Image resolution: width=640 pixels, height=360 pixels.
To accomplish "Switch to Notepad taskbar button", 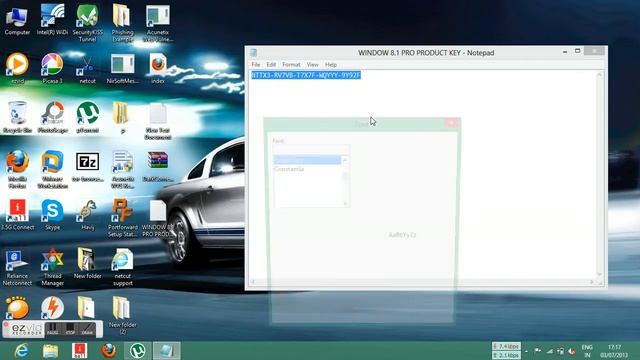I will pyautogui.click(x=167, y=351).
